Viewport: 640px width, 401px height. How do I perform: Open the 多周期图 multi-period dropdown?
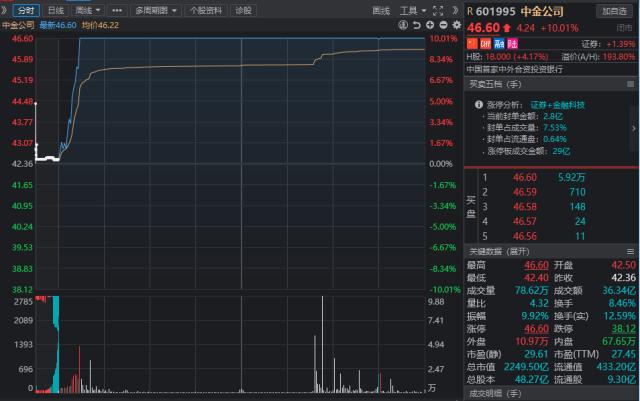[156, 10]
